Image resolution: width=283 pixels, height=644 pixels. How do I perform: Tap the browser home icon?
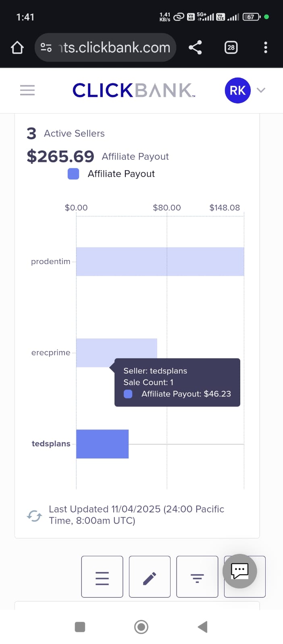click(17, 48)
